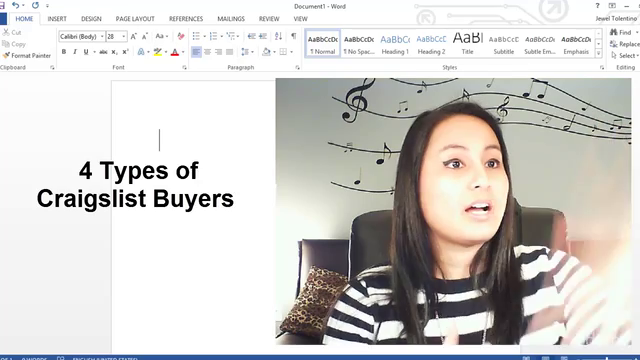Click the Text Effects icon

[x=141, y=52]
